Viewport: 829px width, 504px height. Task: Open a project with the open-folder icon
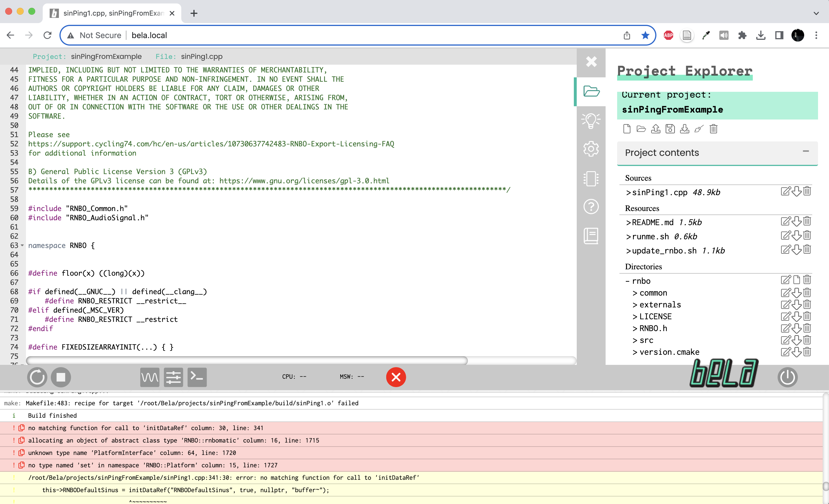pyautogui.click(x=641, y=129)
